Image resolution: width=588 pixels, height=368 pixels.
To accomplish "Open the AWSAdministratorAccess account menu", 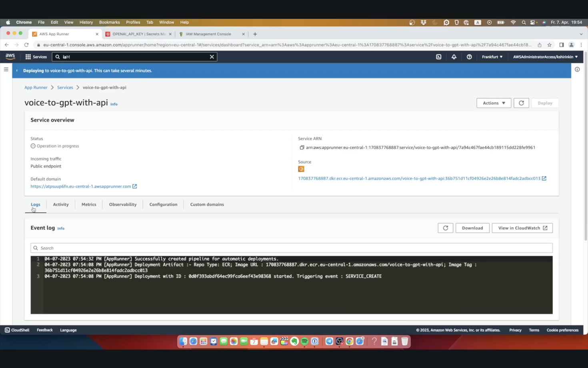I will 545,57.
